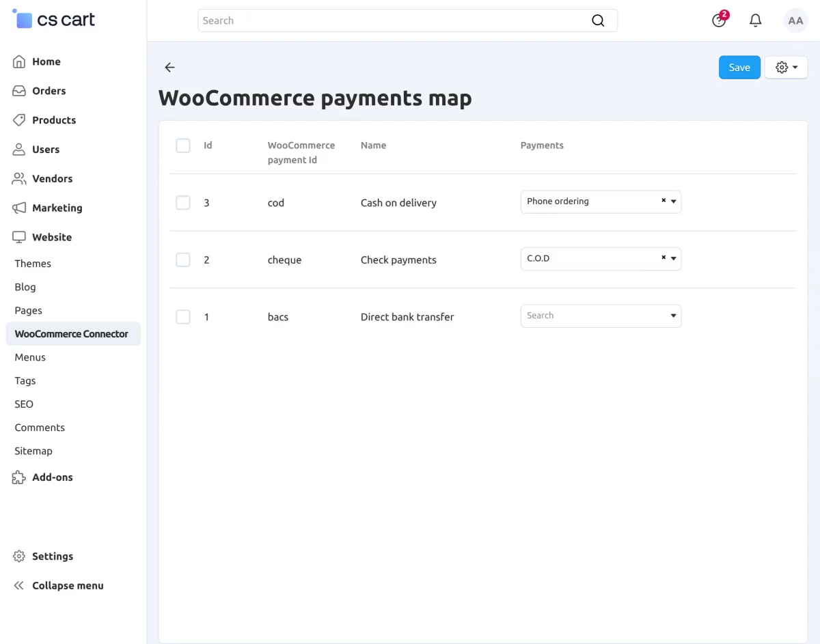
Task: Open the Website menu section
Action: tap(52, 238)
